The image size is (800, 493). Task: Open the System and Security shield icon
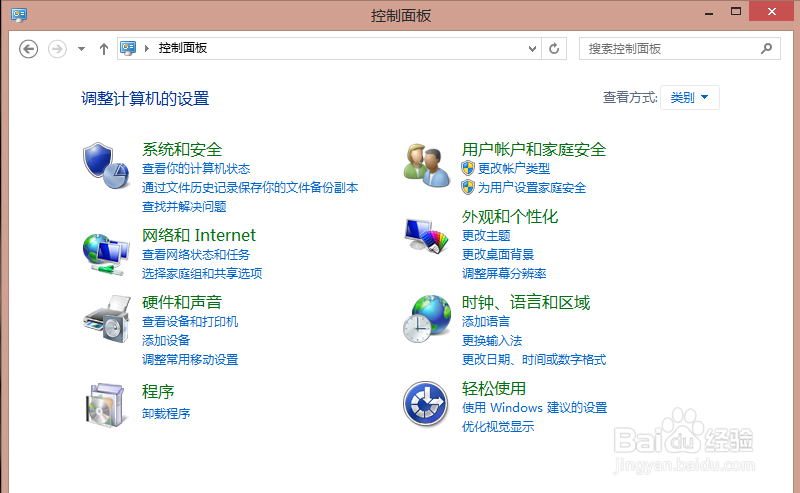coord(106,165)
